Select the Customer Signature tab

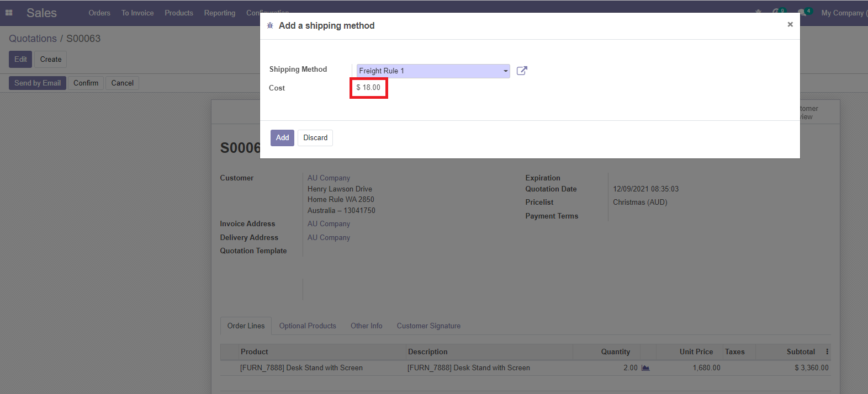[x=428, y=326]
